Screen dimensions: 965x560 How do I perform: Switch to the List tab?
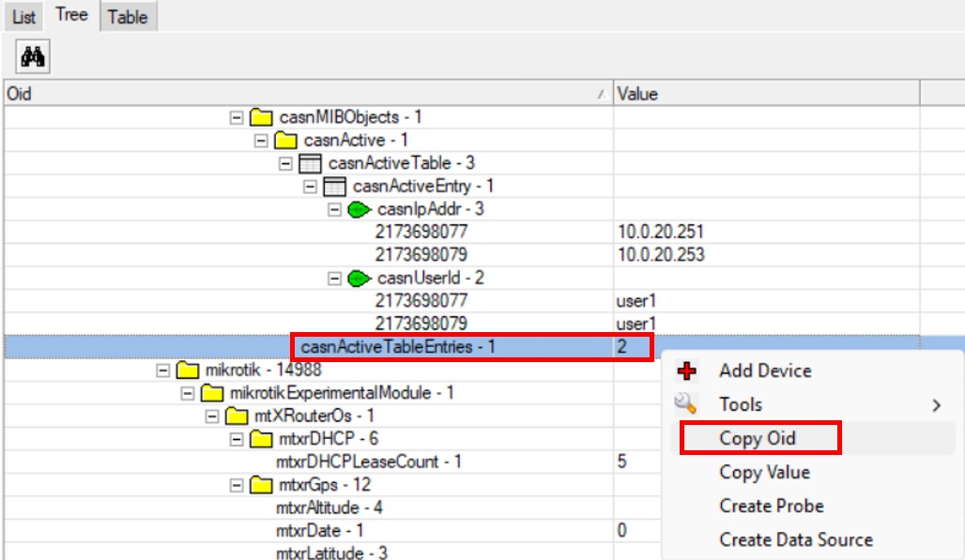[x=23, y=17]
